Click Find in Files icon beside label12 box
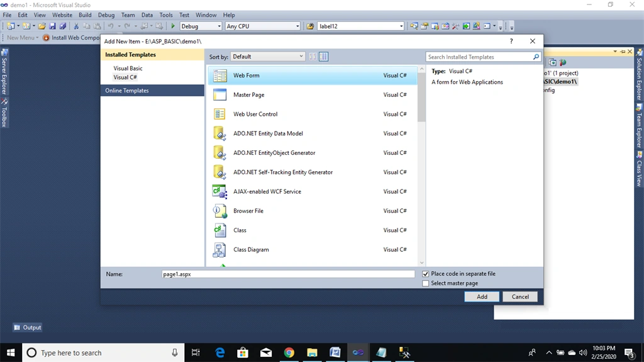This screenshot has width=644, height=362. point(310,26)
